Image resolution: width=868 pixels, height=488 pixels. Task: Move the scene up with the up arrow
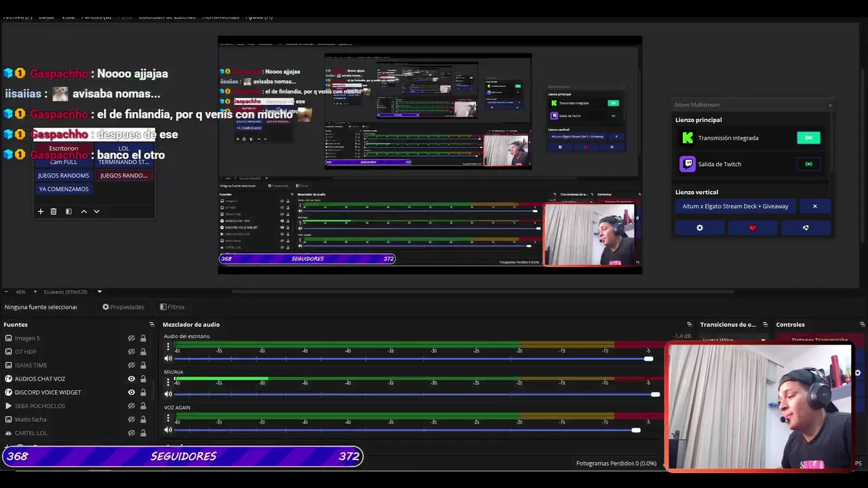(84, 211)
